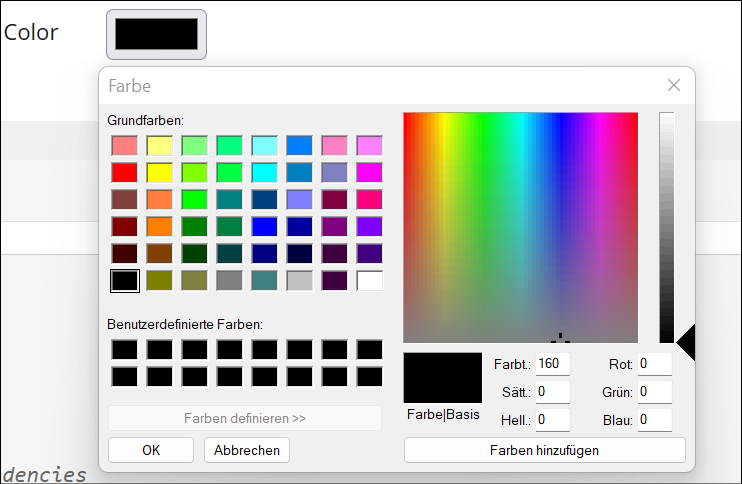Click in the color spectrum field
This screenshot has height=484, width=742.
coord(521,228)
